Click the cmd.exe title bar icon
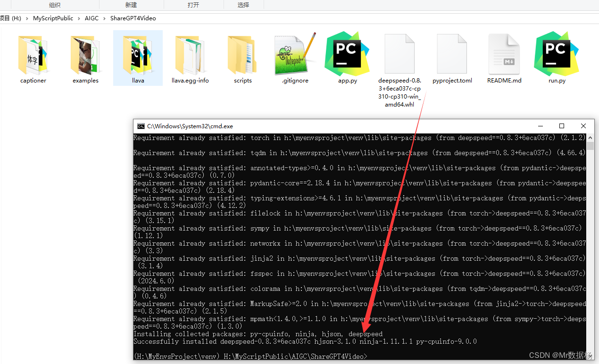The height and width of the screenshot is (364, 599). coord(141,126)
